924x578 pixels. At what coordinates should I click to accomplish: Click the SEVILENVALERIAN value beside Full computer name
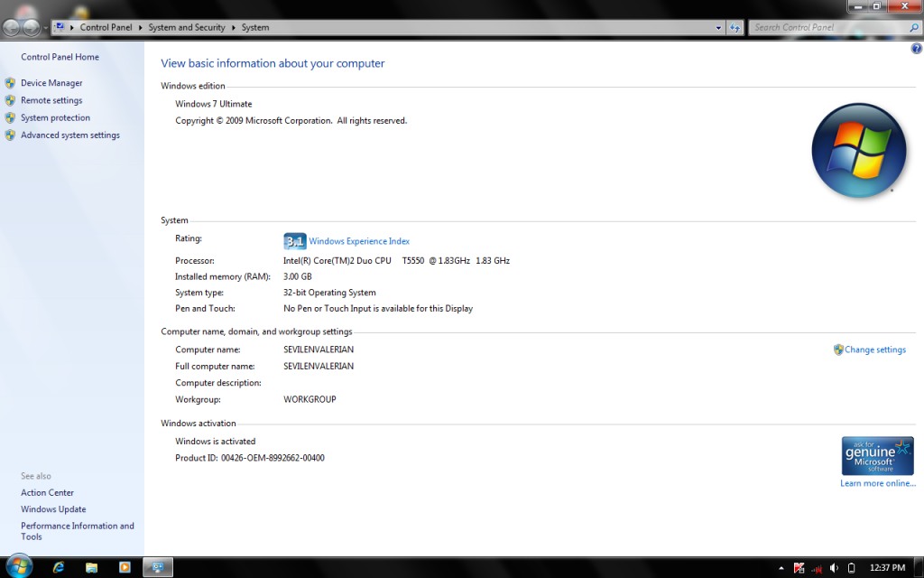click(x=319, y=367)
